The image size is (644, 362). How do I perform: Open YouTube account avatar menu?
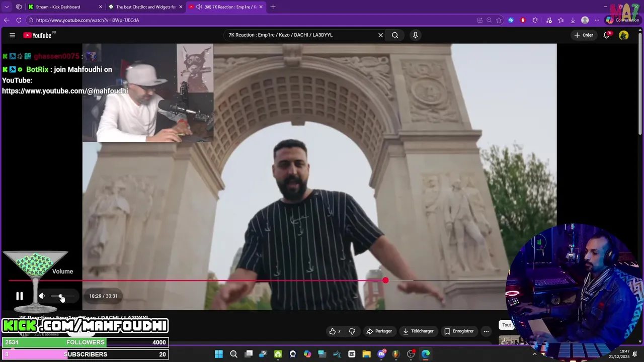(624, 35)
